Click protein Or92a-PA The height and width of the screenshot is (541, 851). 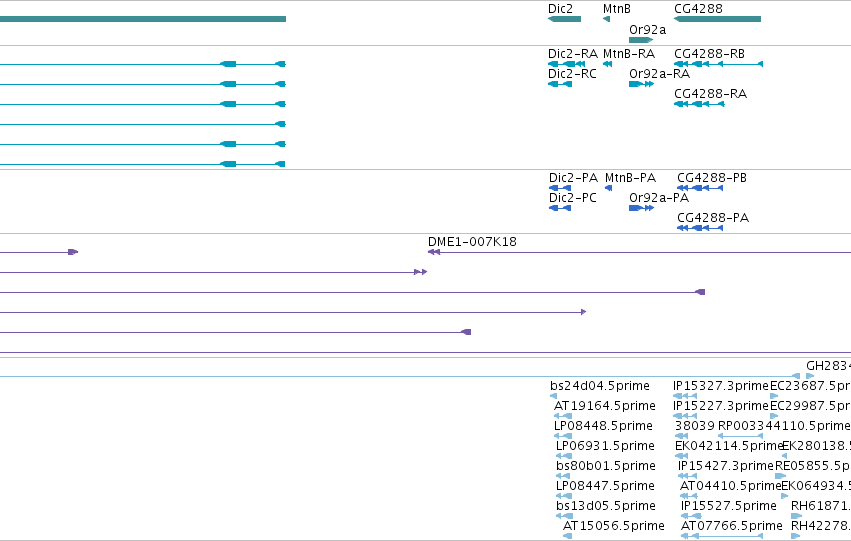pyautogui.click(x=659, y=198)
